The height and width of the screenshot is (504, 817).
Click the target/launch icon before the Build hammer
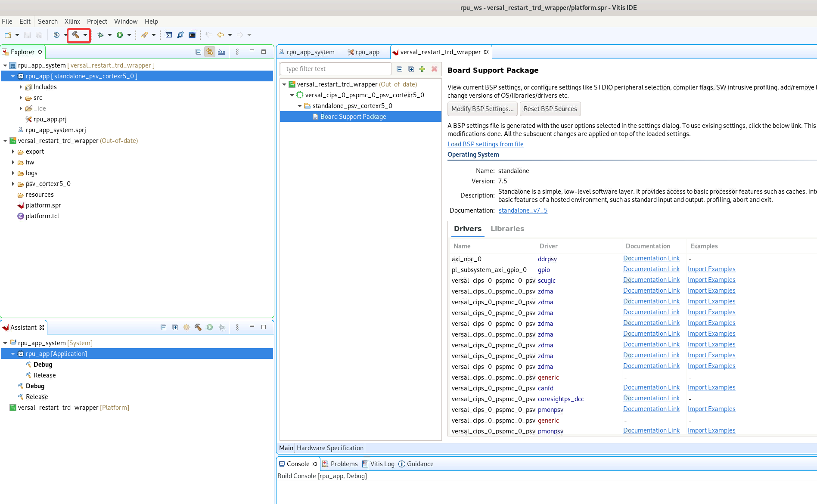[56, 35]
